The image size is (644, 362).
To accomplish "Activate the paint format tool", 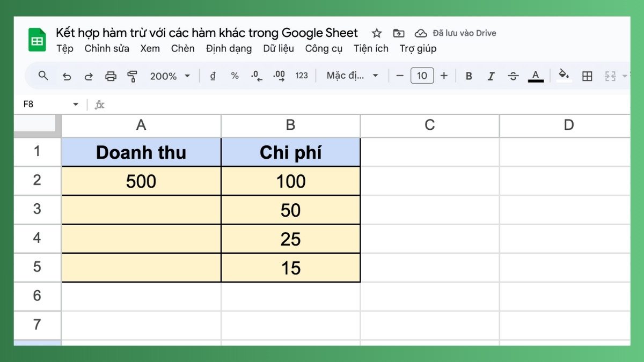I will click(133, 76).
